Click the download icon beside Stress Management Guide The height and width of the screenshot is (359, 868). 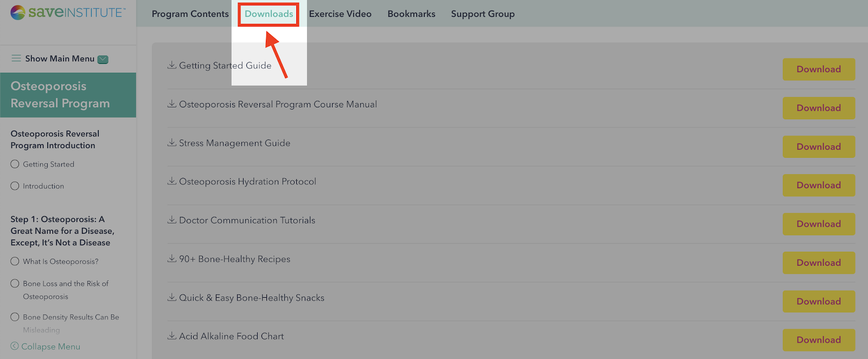[171, 142]
